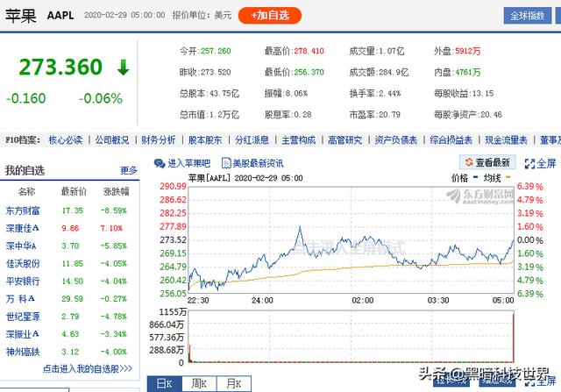The image size is (561, 392).
Task: Switch to the 日K tab
Action: point(165,384)
